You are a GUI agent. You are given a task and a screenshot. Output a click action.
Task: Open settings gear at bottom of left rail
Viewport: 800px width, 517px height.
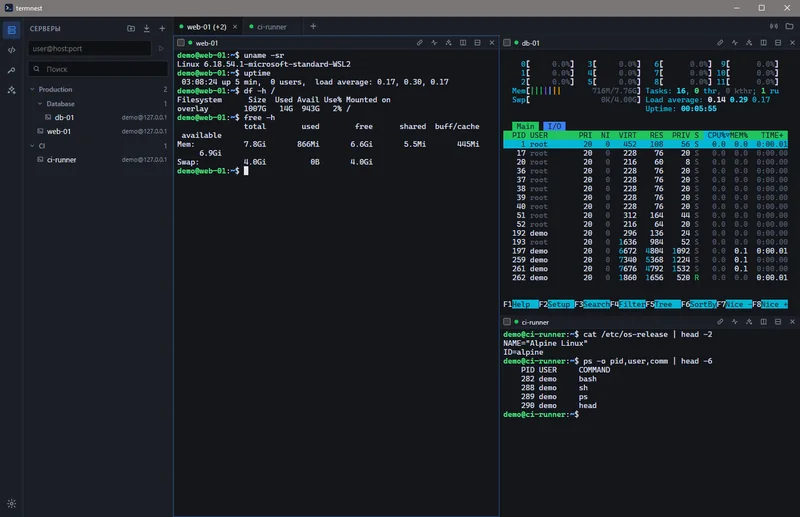(x=11, y=504)
